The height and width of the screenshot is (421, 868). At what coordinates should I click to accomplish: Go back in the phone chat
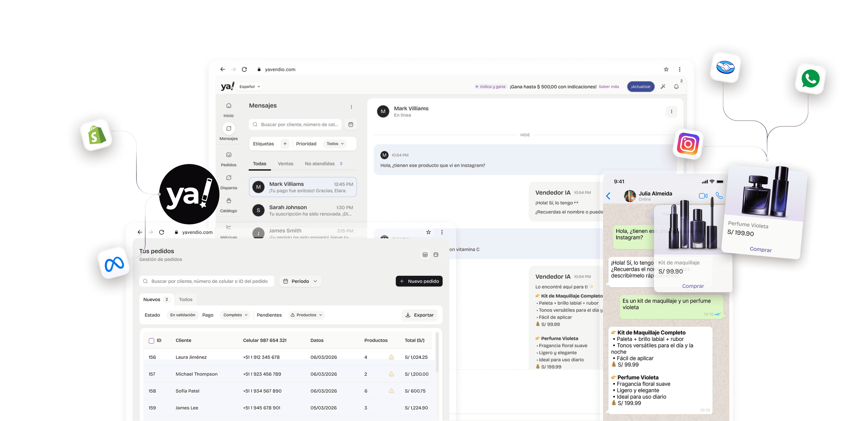point(608,196)
